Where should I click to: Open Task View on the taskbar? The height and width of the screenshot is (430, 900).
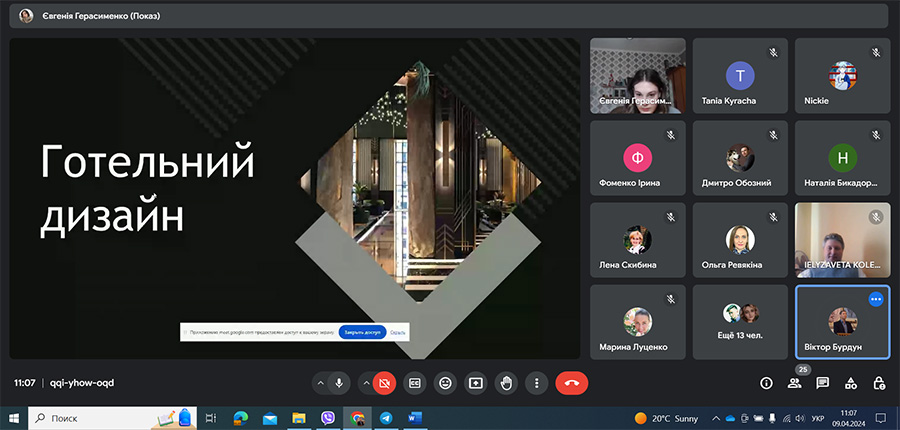(x=211, y=418)
